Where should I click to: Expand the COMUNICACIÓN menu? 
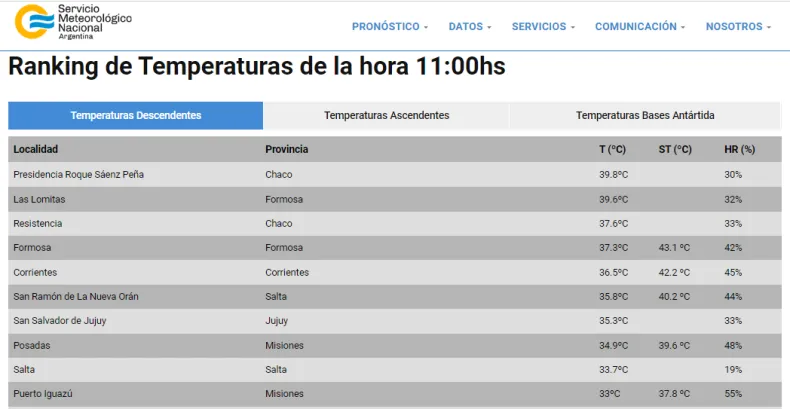(640, 27)
